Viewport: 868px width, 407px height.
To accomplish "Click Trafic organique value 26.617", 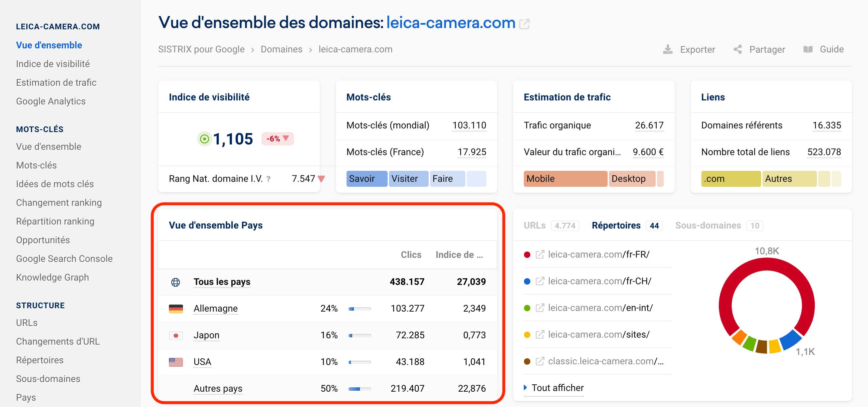I will 649,125.
